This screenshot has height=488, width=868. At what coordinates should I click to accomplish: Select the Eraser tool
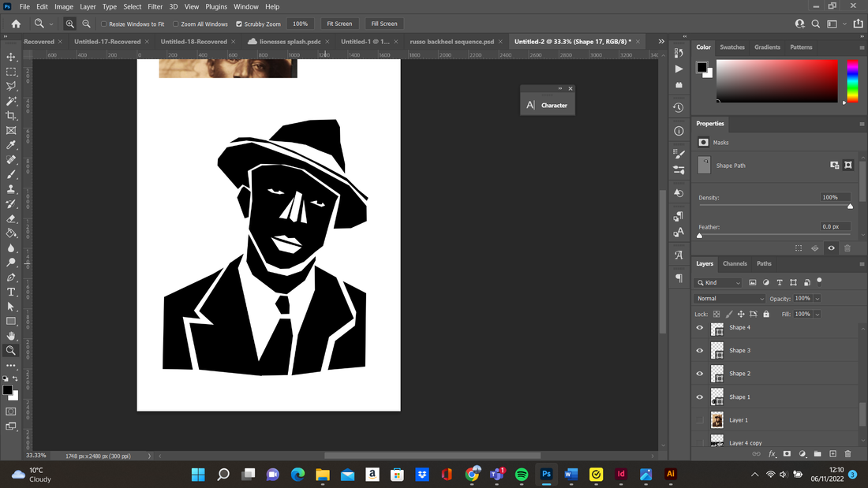click(10, 218)
